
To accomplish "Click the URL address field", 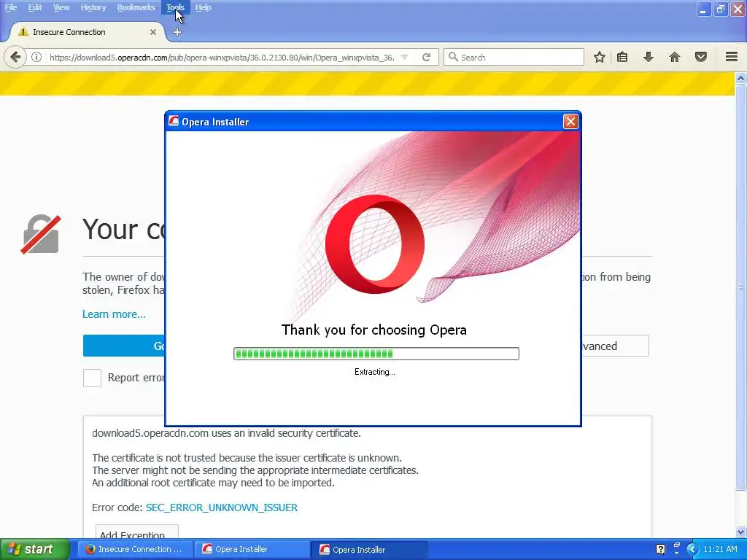I will (220, 57).
